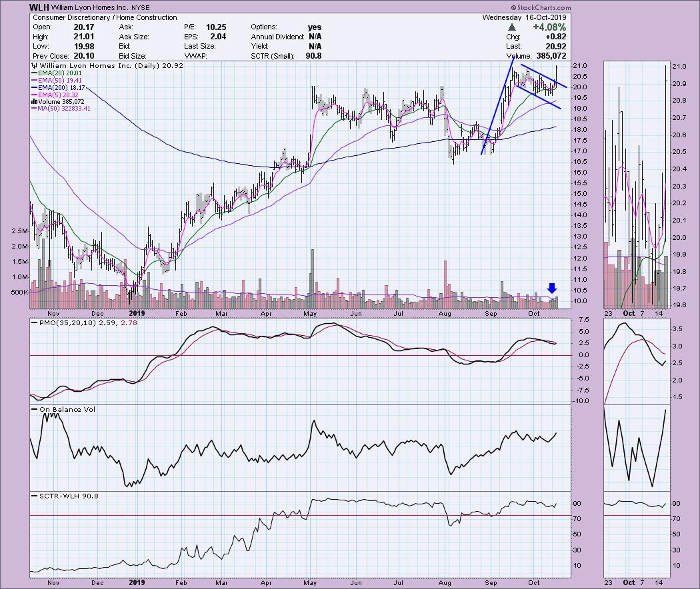Click the EMA(5) 20.32 legend entry
700x589 pixels.
pyautogui.click(x=58, y=95)
